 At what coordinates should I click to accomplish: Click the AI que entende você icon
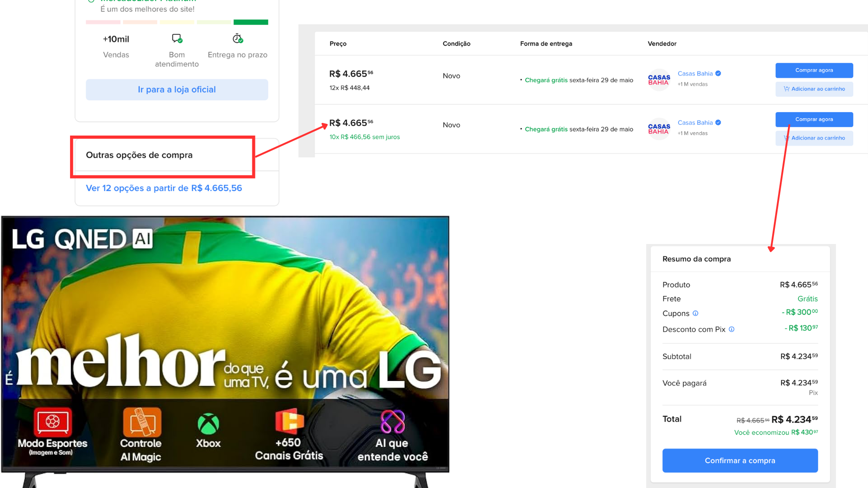tap(392, 422)
